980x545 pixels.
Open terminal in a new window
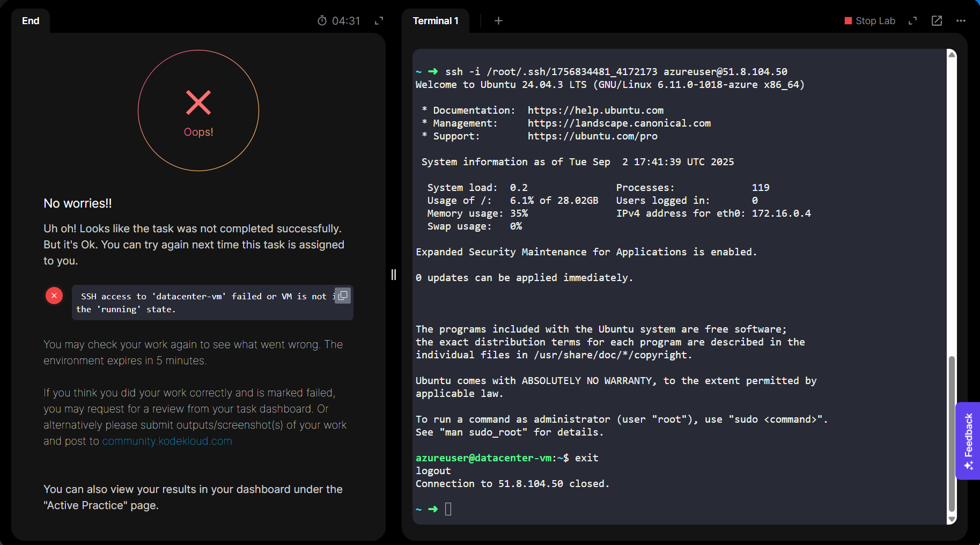(937, 21)
